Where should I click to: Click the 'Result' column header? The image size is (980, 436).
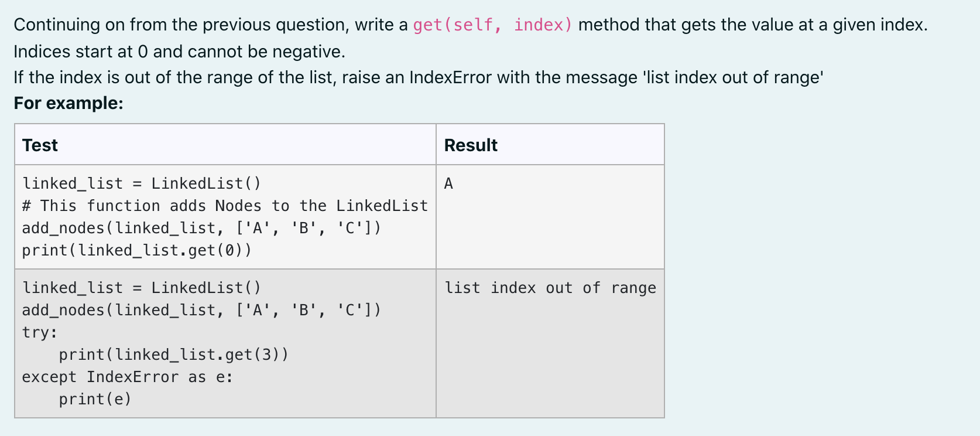point(471,145)
